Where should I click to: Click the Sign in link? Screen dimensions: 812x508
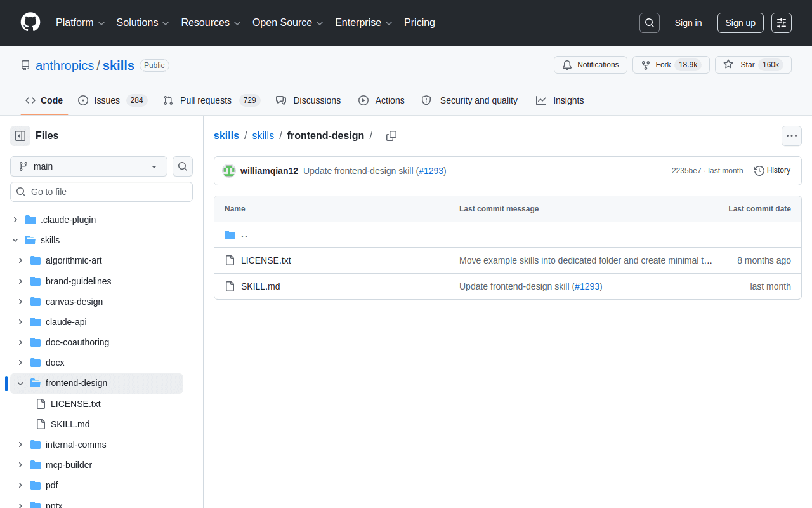(688, 23)
